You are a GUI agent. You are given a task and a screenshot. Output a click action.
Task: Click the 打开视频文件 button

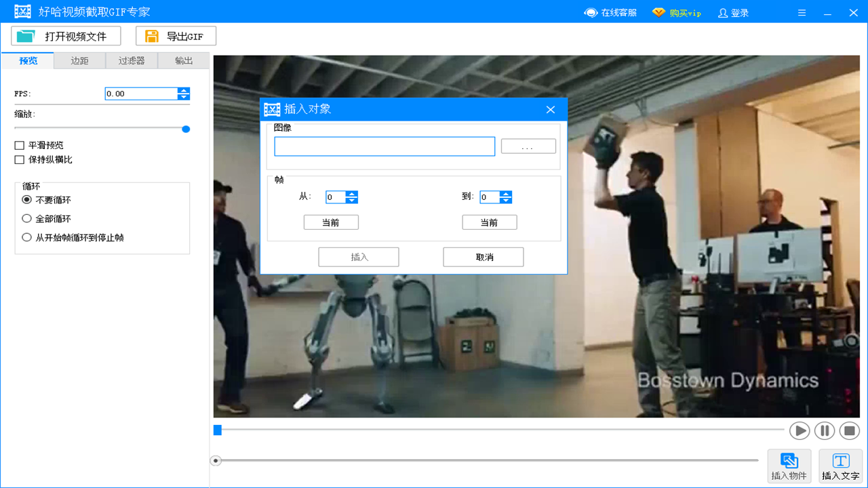coord(65,35)
